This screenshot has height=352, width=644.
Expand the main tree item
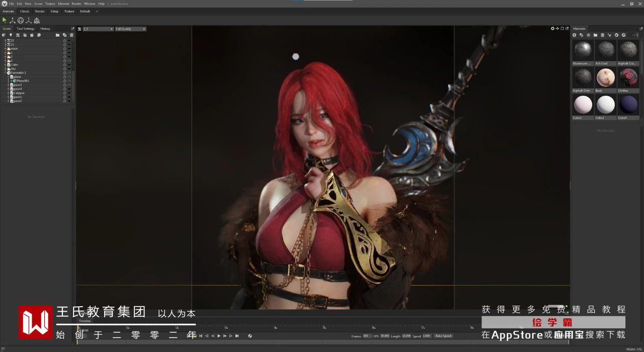click(5, 49)
